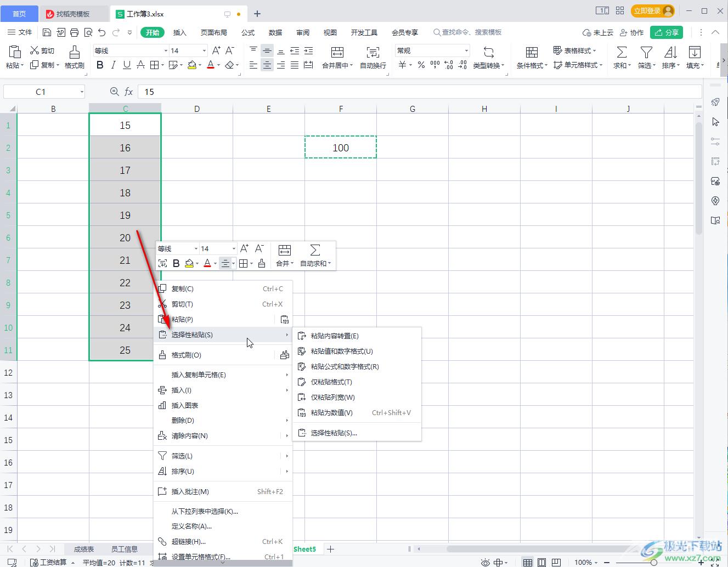Screen dimensions: 728x567
Task: Switch to normal view in status bar
Action: pos(527,562)
